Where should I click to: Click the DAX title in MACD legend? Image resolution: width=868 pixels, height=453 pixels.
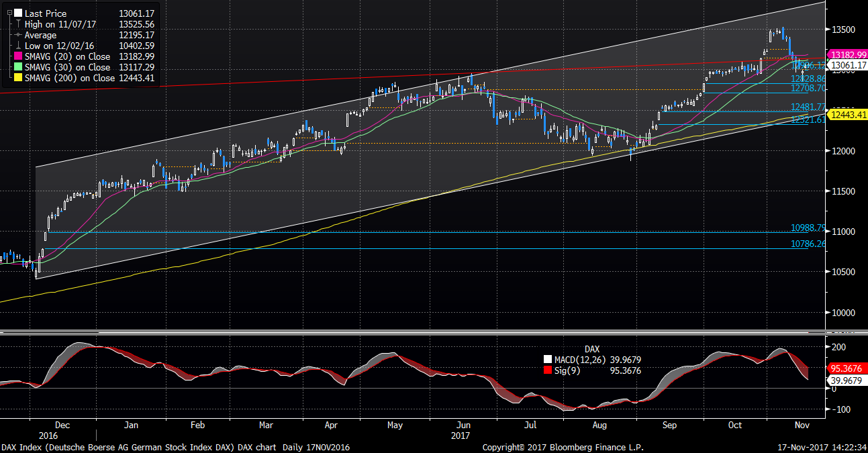[592, 349]
